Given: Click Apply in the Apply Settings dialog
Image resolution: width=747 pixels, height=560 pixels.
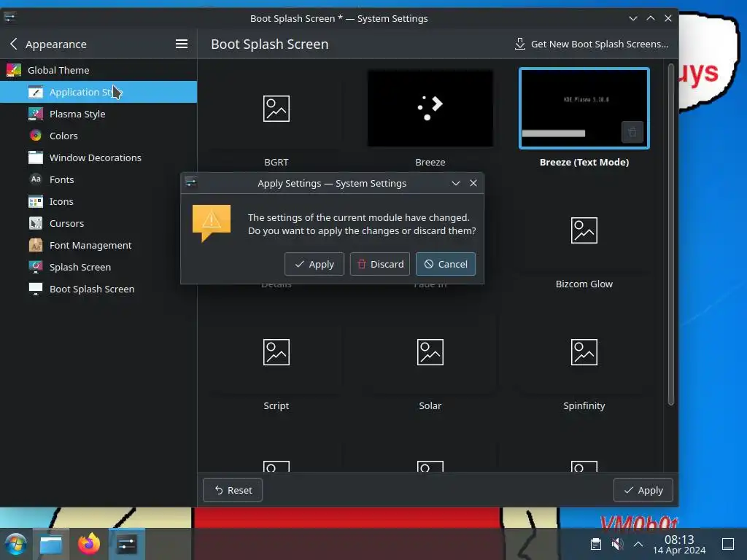Looking at the screenshot, I should click(x=314, y=264).
